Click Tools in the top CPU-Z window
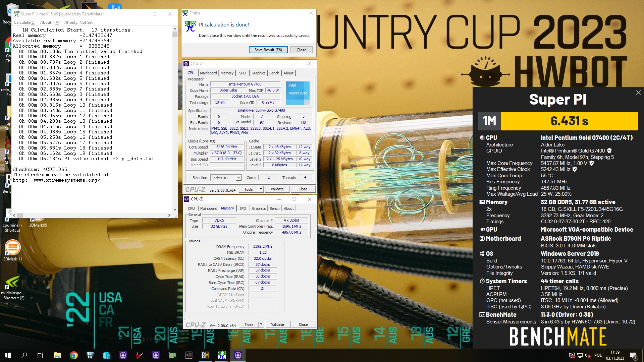This screenshot has width=644, height=362. [x=249, y=189]
